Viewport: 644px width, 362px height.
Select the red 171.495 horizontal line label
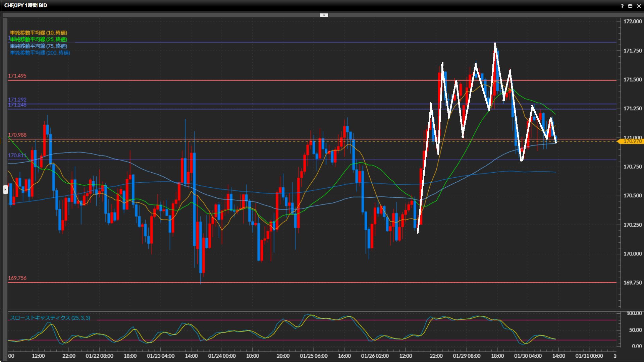17,76
